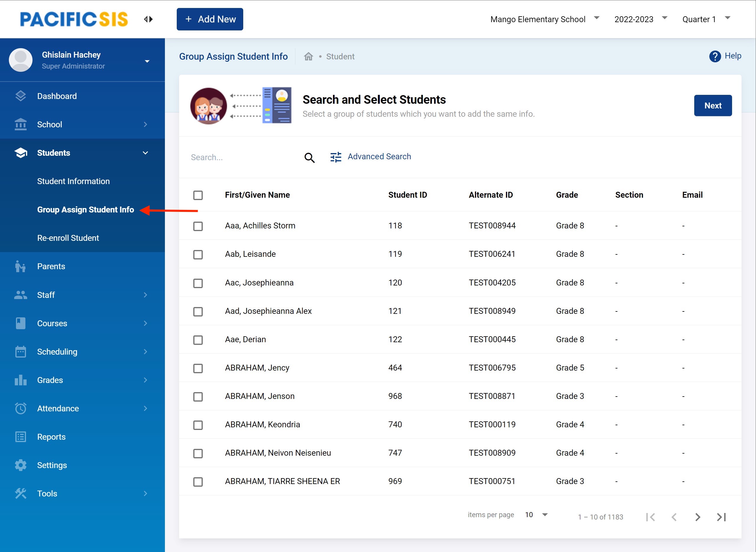Check the select-all header checkbox

(198, 195)
